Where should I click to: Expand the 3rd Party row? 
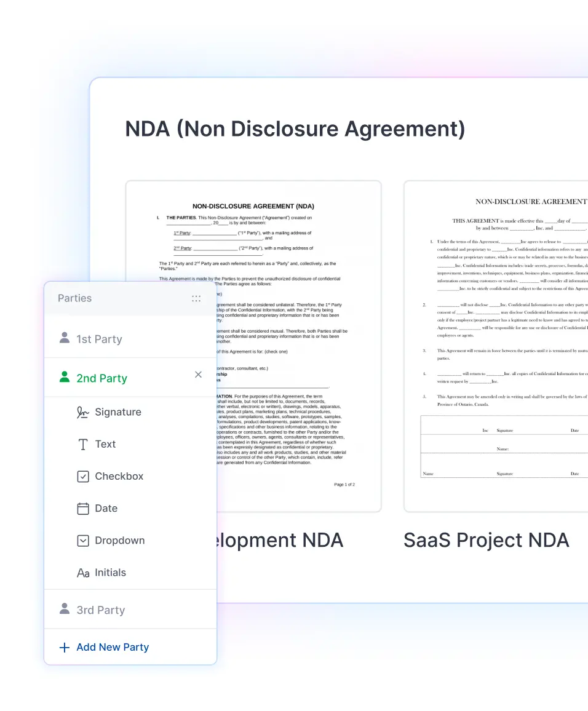(x=130, y=610)
